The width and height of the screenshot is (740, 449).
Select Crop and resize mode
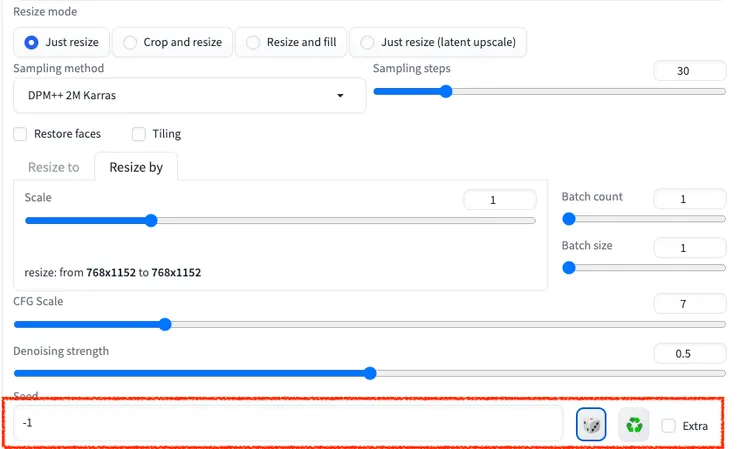172,42
